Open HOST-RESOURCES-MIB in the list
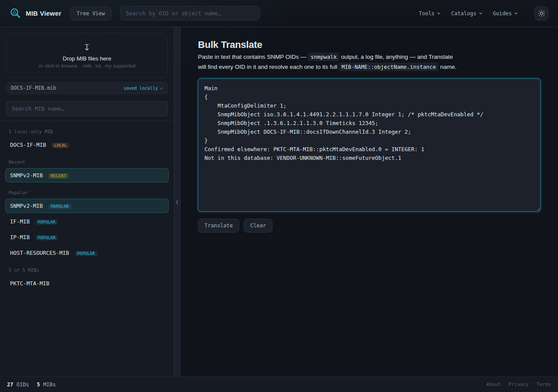Screen dimensions: 558x392 point(87,253)
